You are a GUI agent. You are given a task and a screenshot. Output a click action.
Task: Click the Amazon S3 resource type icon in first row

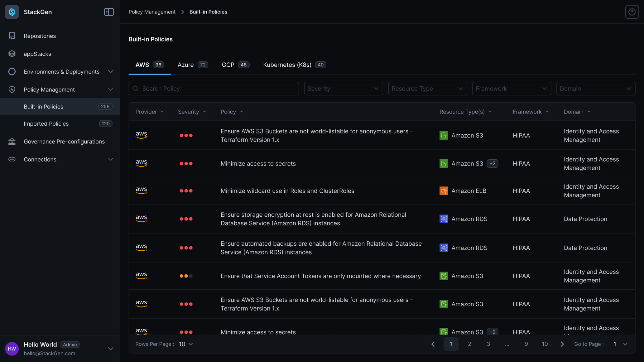tap(444, 135)
